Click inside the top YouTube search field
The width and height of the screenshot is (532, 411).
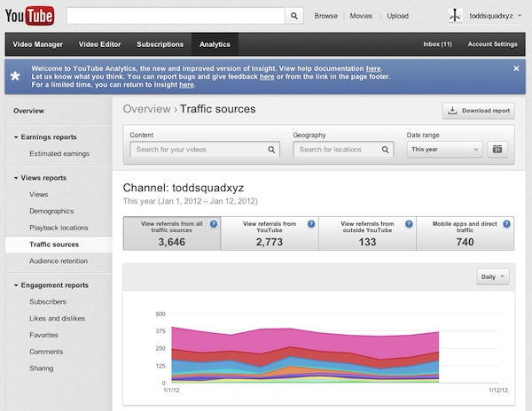pyautogui.click(x=176, y=16)
